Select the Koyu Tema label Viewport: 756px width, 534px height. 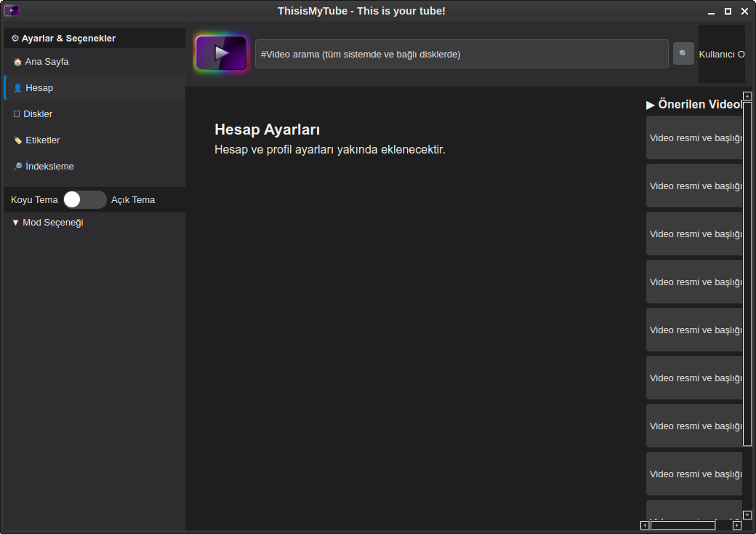click(34, 200)
